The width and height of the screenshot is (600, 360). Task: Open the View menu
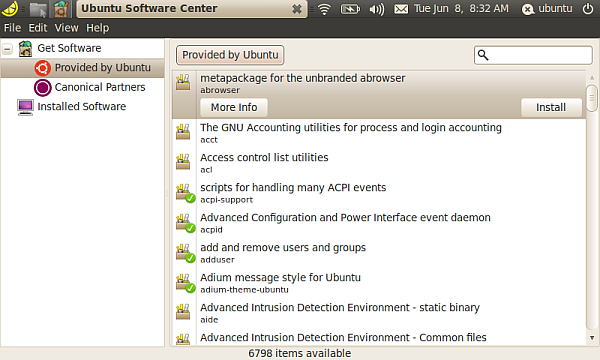(x=66, y=28)
